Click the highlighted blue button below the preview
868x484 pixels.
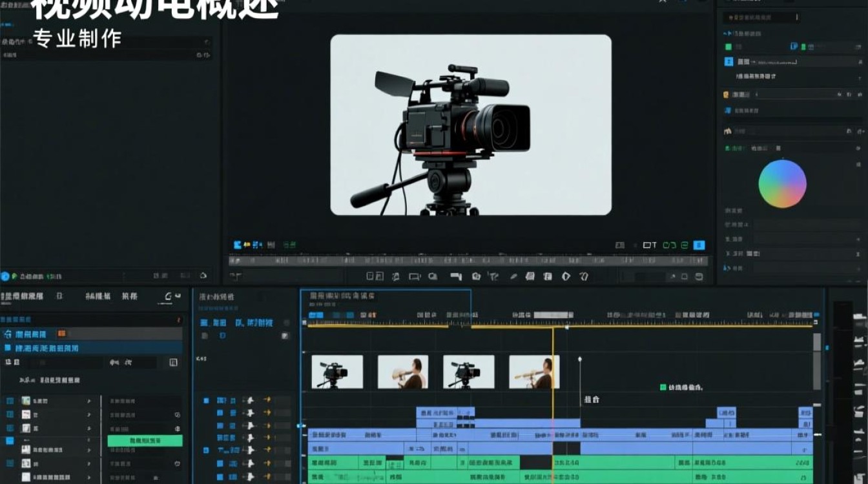(x=699, y=245)
